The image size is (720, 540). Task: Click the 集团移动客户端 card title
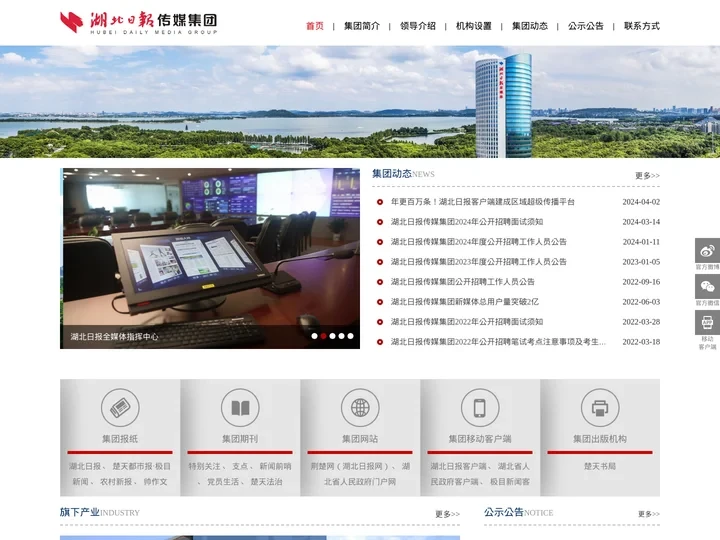click(x=480, y=439)
